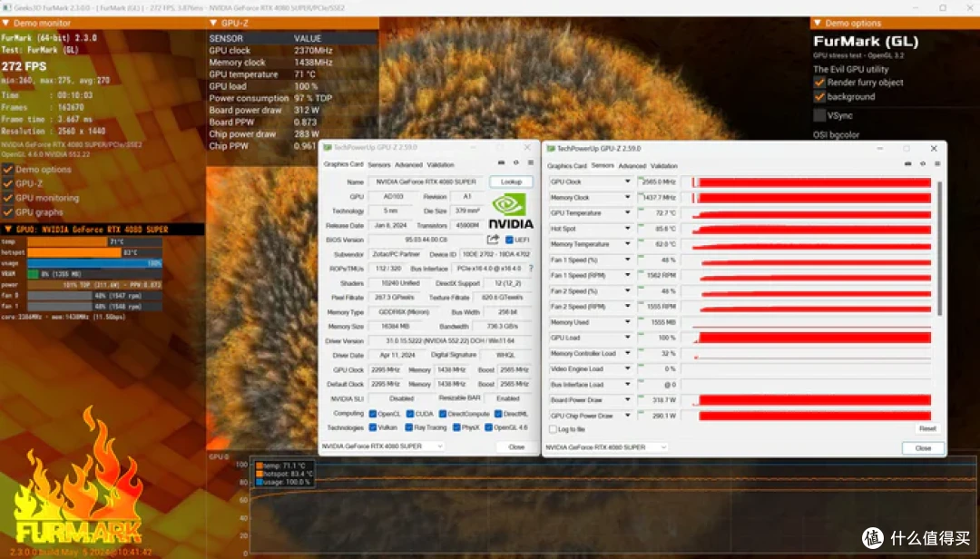Viewport: 980px width, 559px height.
Task: Switch to the Validation tab in the Graphics Card window
Action: tap(441, 165)
